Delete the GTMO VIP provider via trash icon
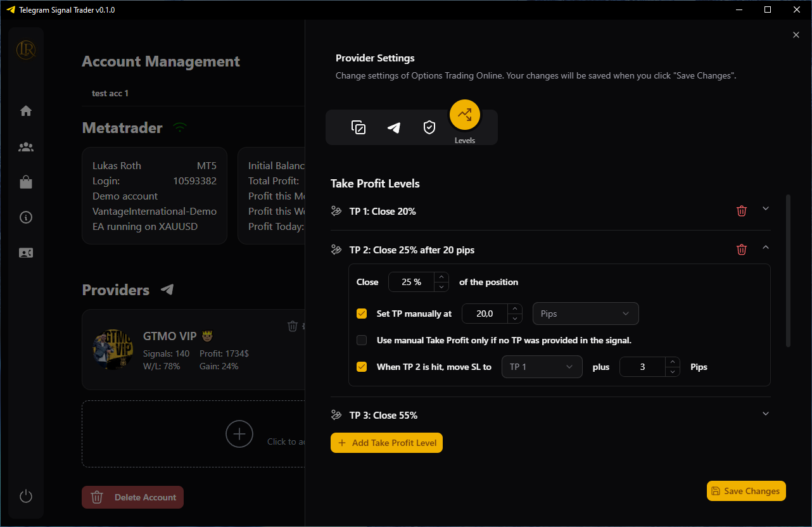The height and width of the screenshot is (527, 812). 293,326
